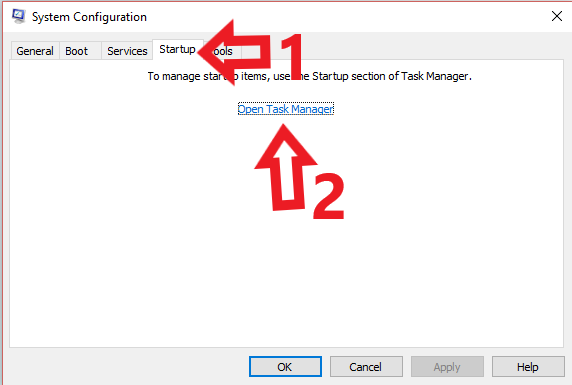Open the Boot tab

click(77, 51)
